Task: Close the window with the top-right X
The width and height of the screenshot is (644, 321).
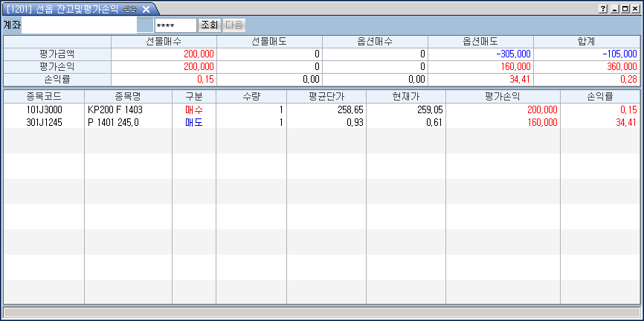Action: point(635,9)
